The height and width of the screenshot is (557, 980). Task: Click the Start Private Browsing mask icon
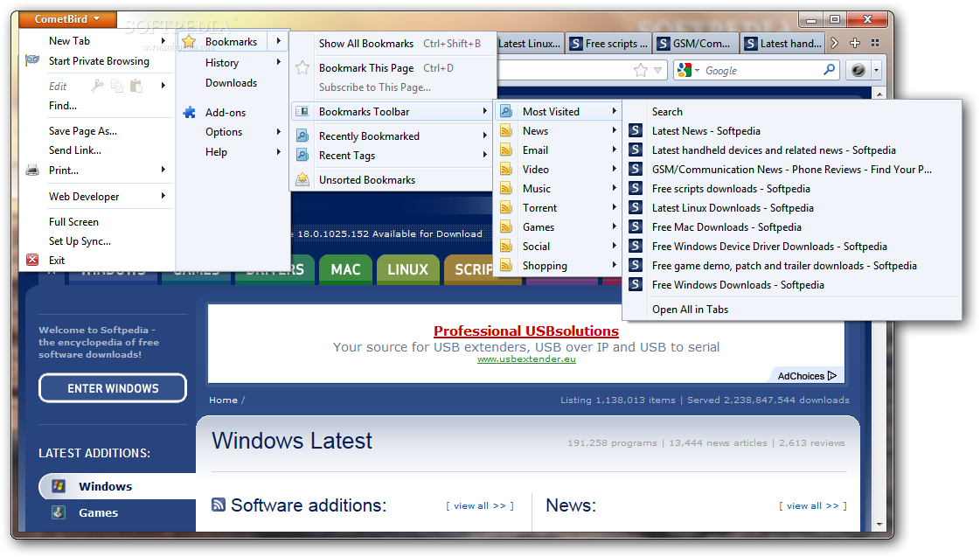31,60
